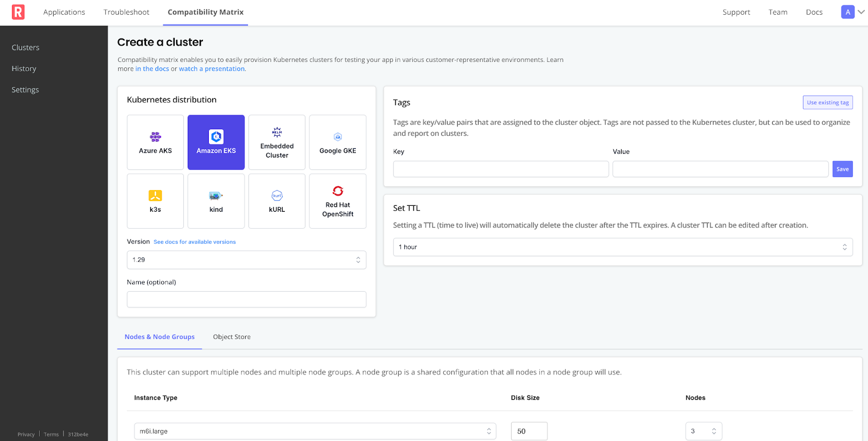Viewport: 868px width, 441px height.
Task: Expand the TTL 1 hour dropdown
Action: pos(622,247)
